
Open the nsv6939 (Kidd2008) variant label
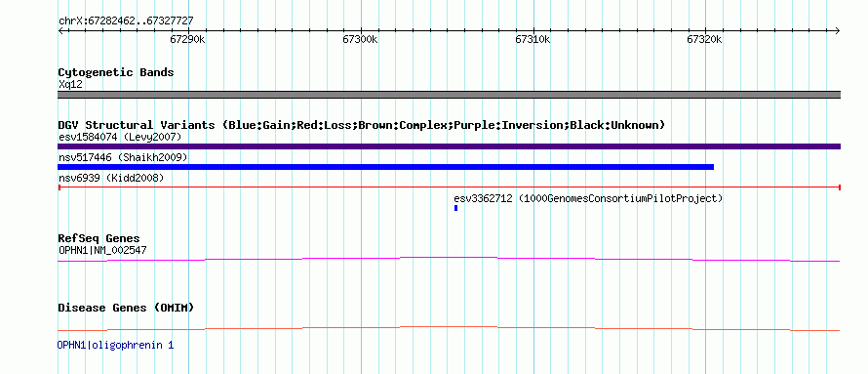111,178
